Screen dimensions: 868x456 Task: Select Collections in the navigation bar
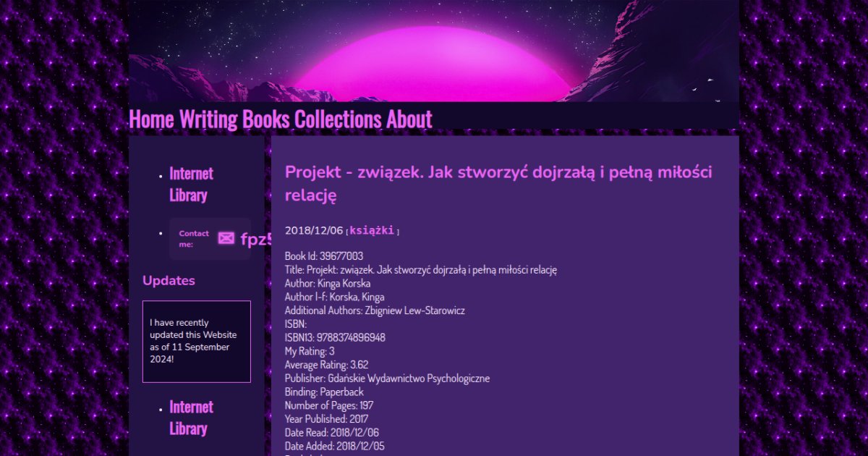tap(338, 119)
